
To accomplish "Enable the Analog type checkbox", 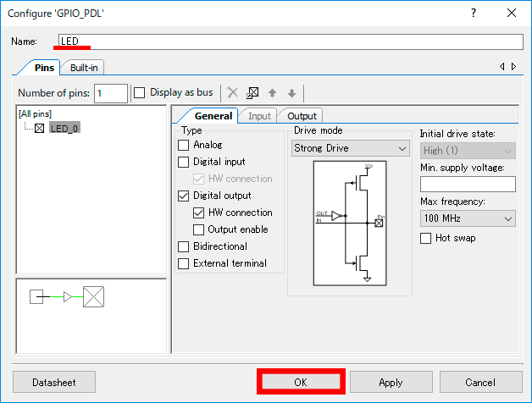I will (x=184, y=145).
